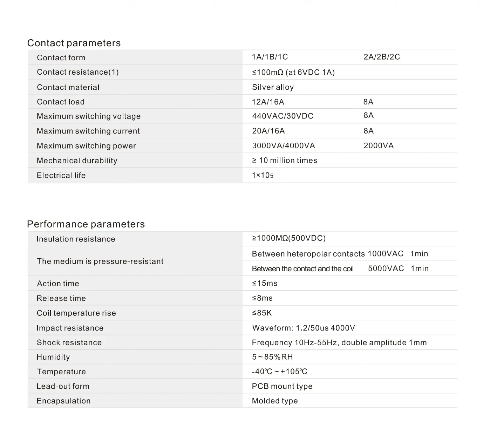The image size is (504, 442).
Task: Click the '≤15ms' action time value
Action: pyautogui.click(x=265, y=284)
